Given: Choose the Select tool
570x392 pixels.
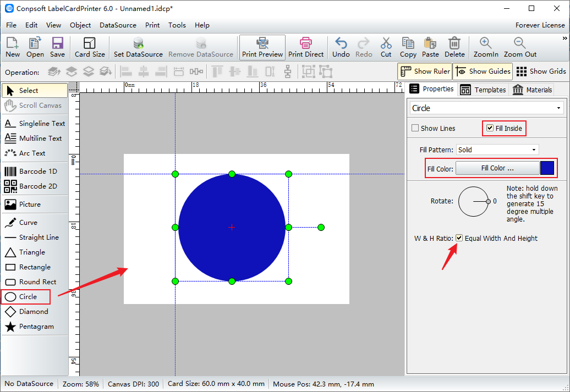Looking at the screenshot, I should click(35, 91).
